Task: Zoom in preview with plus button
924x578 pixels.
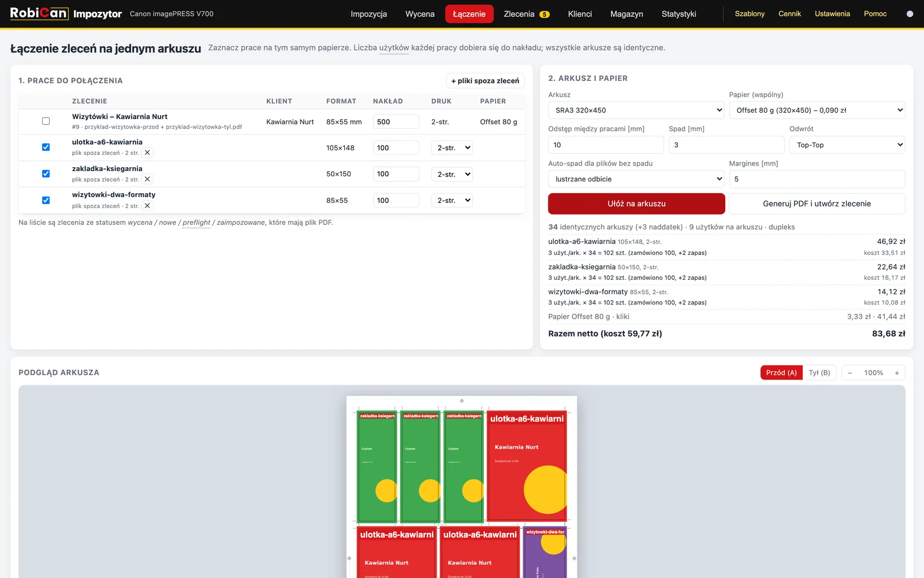Action: [x=897, y=373]
